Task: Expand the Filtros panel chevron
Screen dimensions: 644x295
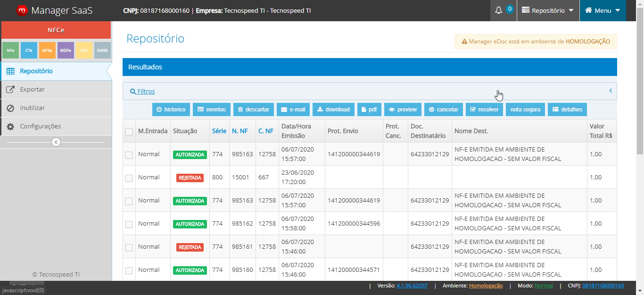Action: tap(611, 91)
